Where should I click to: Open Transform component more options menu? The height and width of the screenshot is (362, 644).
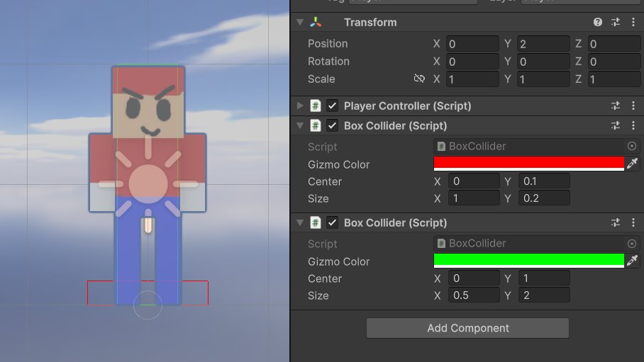[x=633, y=22]
